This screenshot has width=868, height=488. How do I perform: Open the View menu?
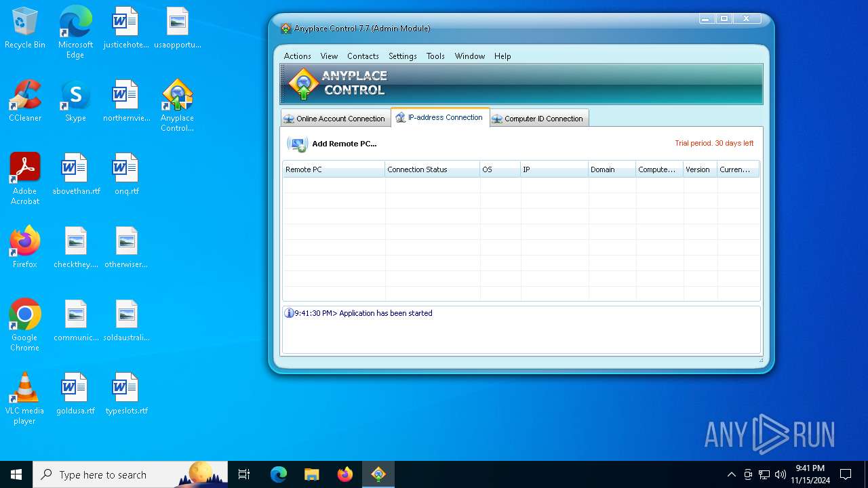(x=329, y=56)
